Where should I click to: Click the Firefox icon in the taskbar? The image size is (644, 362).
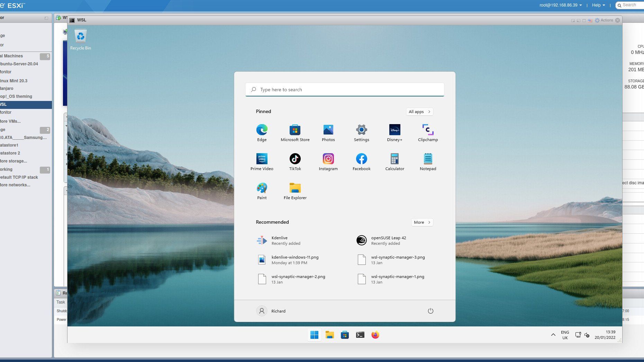[375, 335]
